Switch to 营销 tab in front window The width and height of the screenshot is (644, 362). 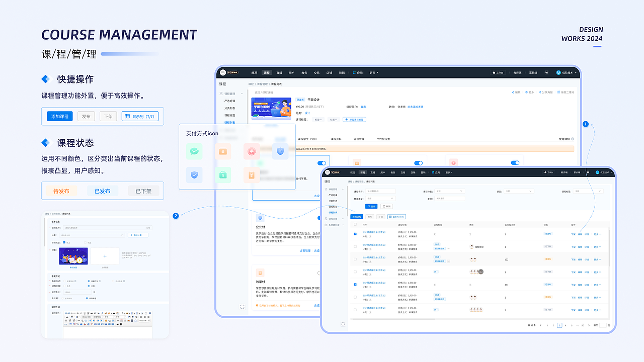(423, 172)
